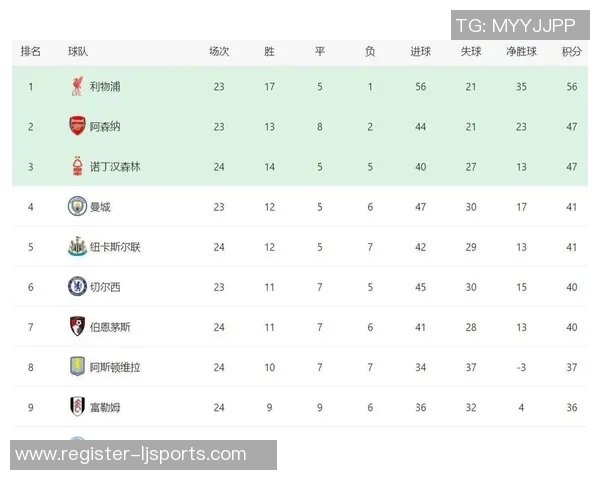Viewport: 600px width, 480px height.
Task: Click the 进球 column header
Action: tap(421, 51)
